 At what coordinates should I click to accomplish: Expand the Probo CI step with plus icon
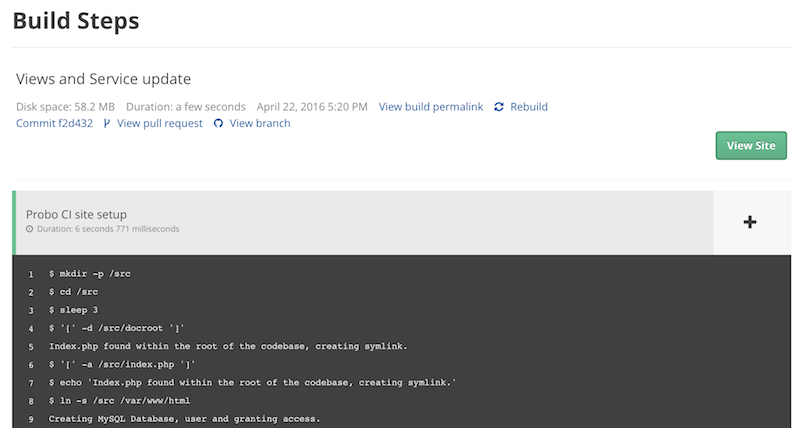(x=750, y=222)
